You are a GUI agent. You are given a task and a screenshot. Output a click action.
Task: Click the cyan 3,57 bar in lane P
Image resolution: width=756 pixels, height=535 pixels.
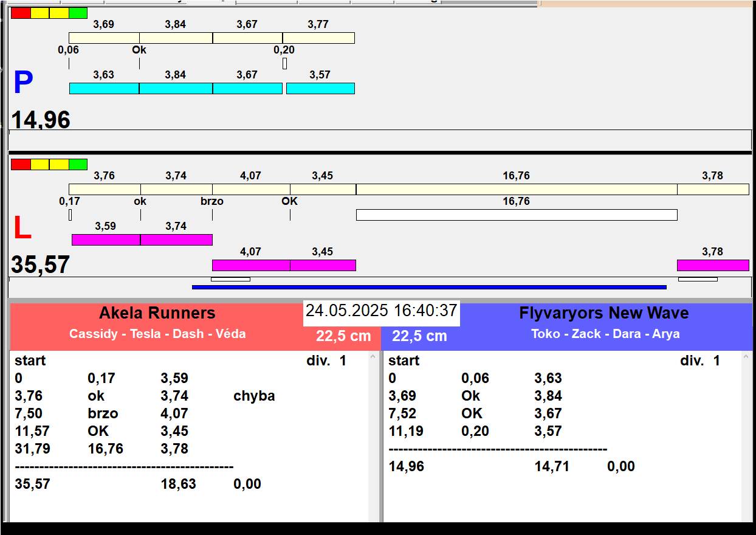[x=320, y=89]
